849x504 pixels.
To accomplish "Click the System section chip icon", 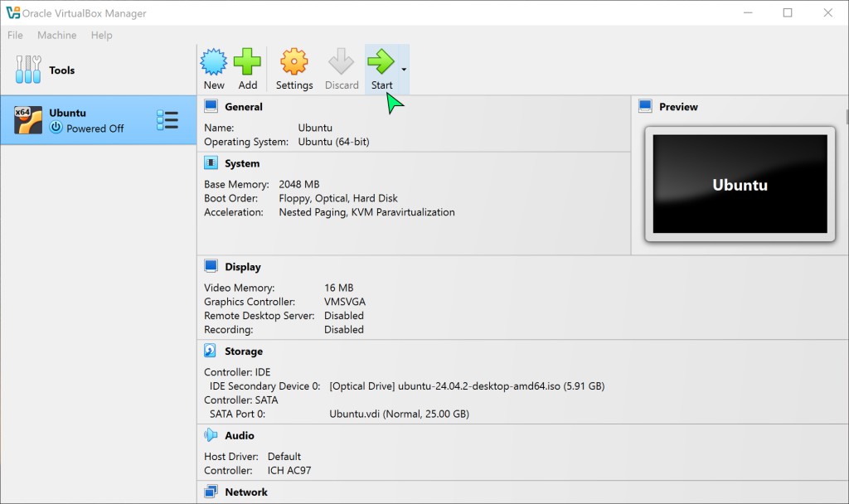I will pyautogui.click(x=211, y=163).
